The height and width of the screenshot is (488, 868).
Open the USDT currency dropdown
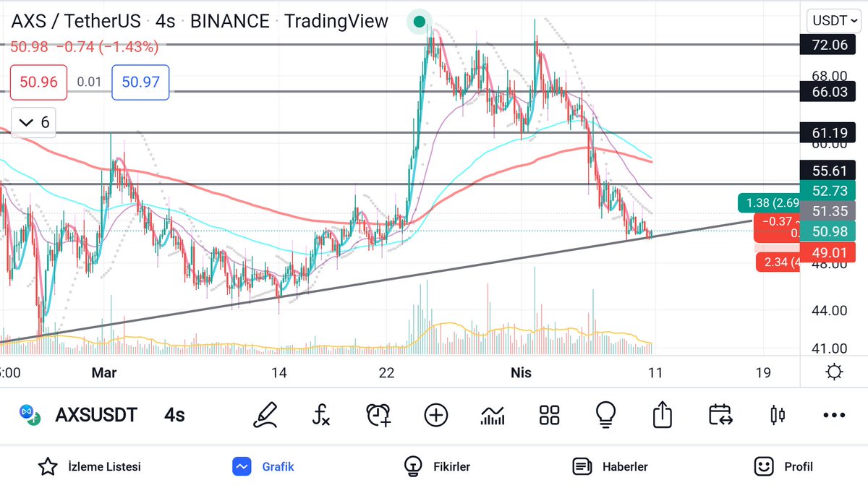pos(834,20)
